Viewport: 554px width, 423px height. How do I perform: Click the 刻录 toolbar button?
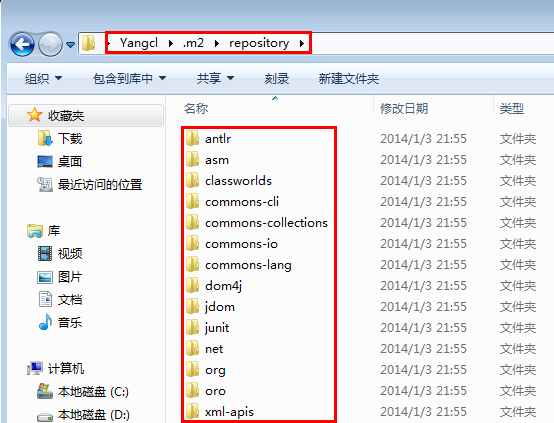tap(277, 78)
